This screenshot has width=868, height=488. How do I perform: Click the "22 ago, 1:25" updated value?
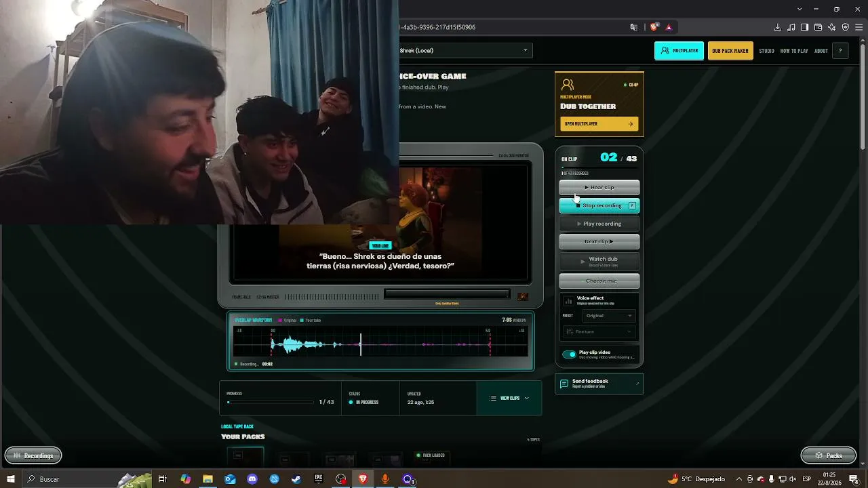coord(420,403)
